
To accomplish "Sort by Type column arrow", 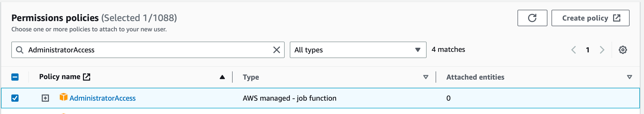I will tap(426, 77).
